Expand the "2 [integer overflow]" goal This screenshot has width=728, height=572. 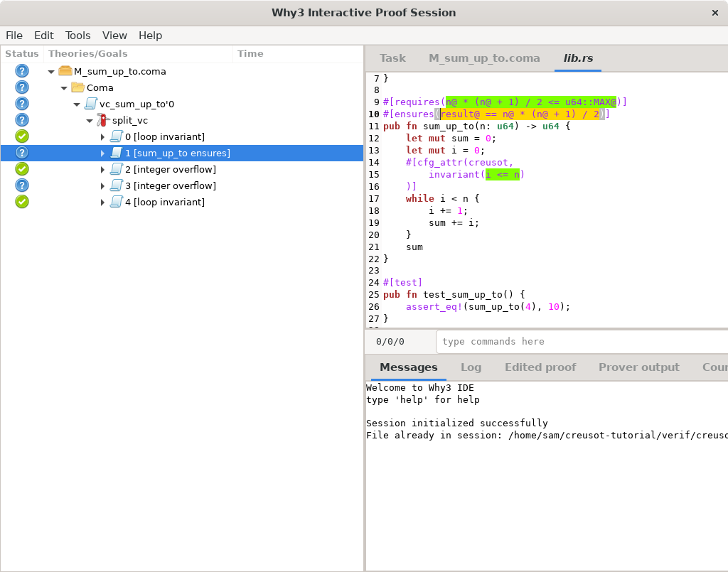pyautogui.click(x=102, y=169)
